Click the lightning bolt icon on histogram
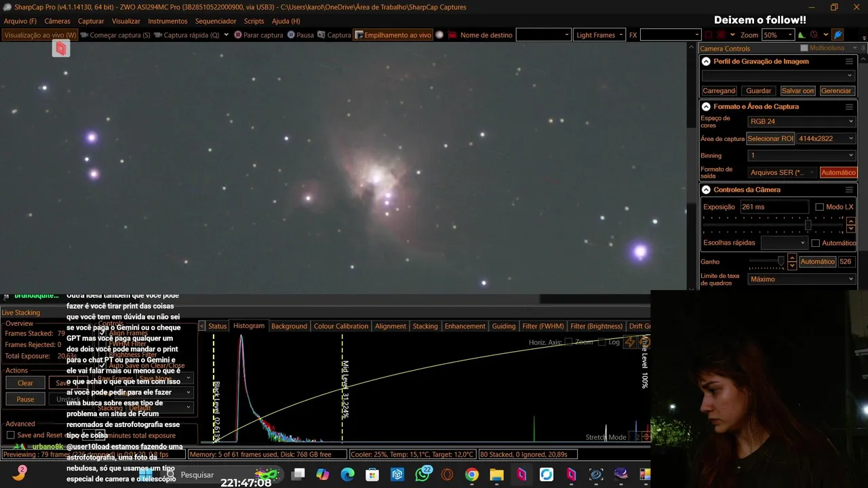The width and height of the screenshot is (868, 488). tap(630, 343)
